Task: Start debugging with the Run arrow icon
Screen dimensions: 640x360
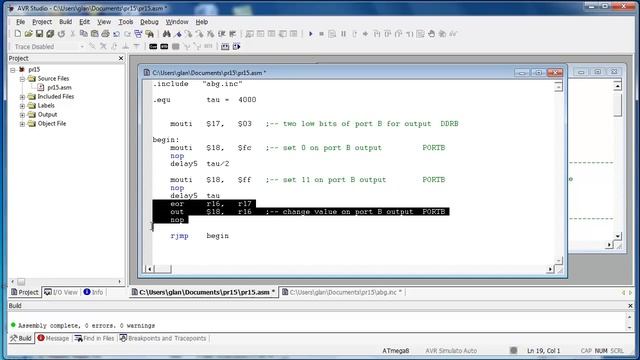Action: 311,34
